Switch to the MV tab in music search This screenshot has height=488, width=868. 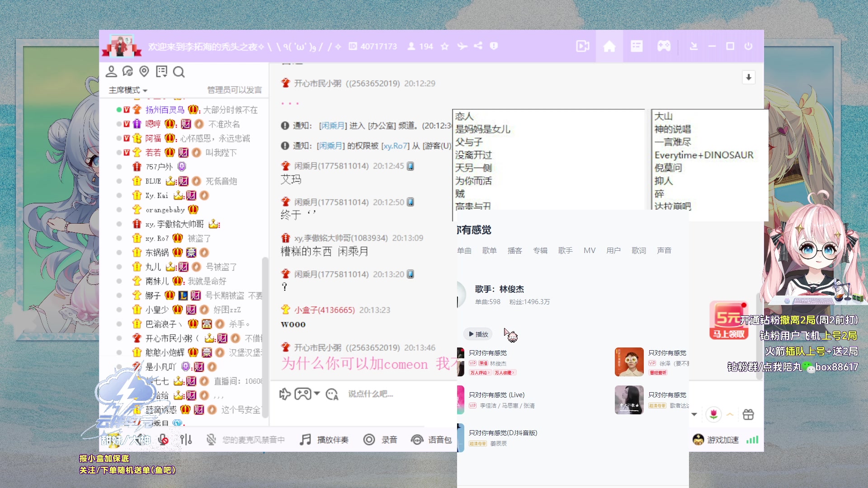tap(590, 250)
